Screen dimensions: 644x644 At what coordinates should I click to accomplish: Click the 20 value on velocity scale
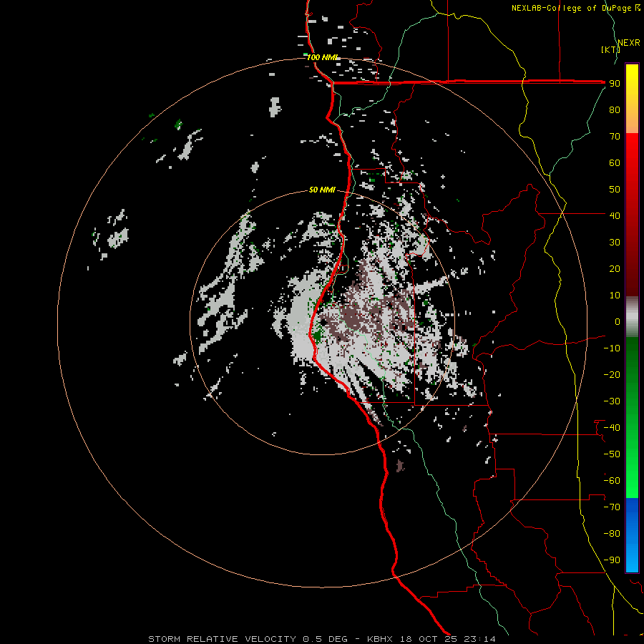[615, 269]
